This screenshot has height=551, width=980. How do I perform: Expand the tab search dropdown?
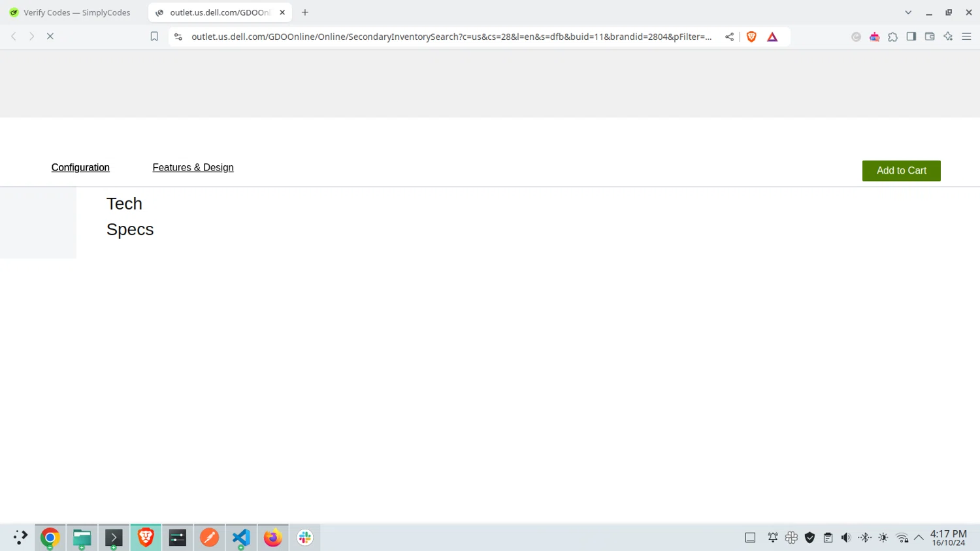coord(908,12)
